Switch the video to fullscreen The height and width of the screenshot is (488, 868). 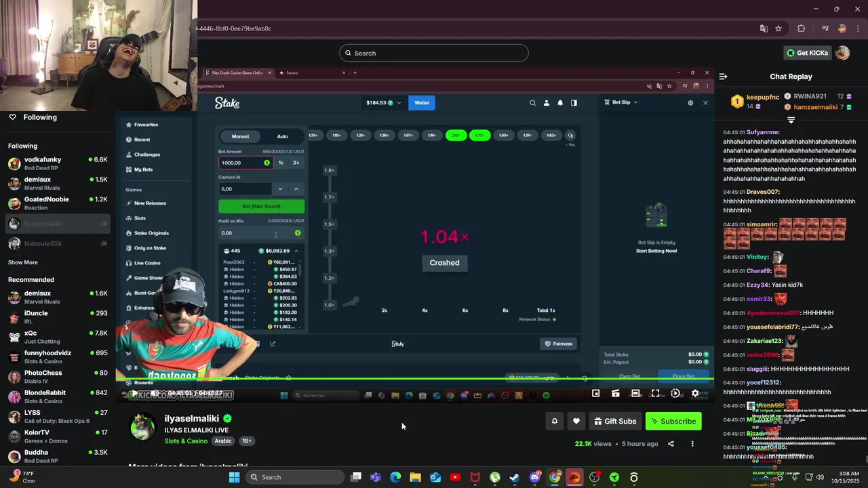click(655, 393)
